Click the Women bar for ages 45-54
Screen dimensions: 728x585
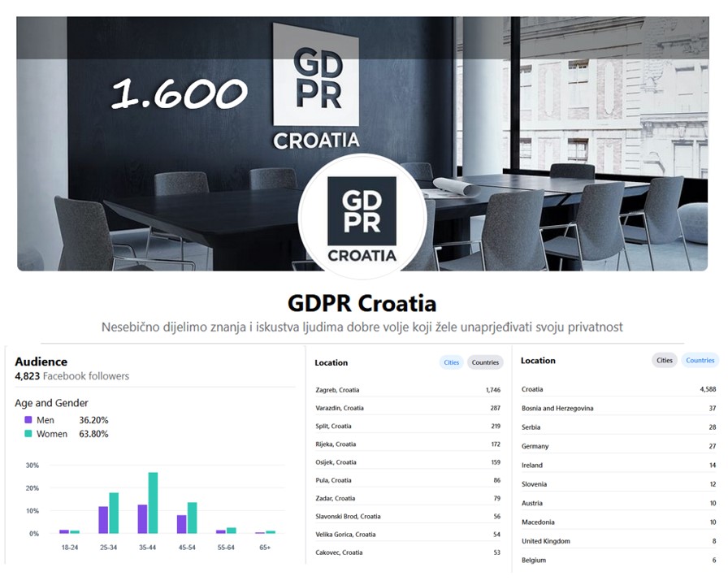click(193, 518)
